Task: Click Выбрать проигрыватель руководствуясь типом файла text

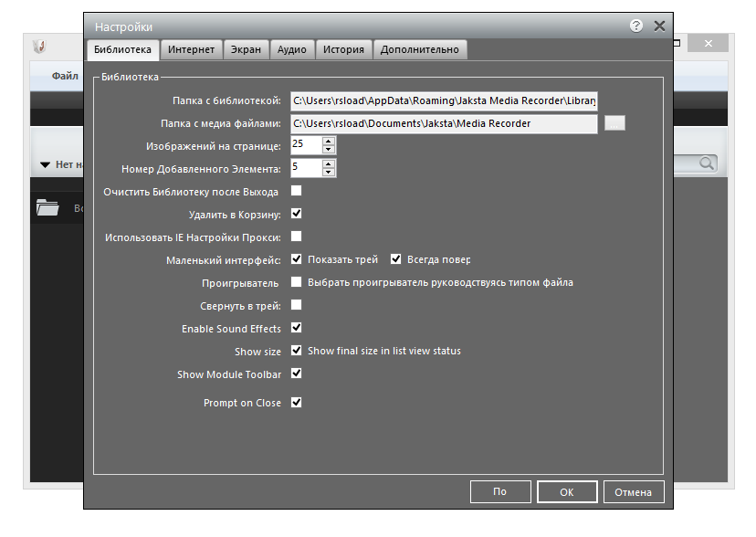Action: 440,282
